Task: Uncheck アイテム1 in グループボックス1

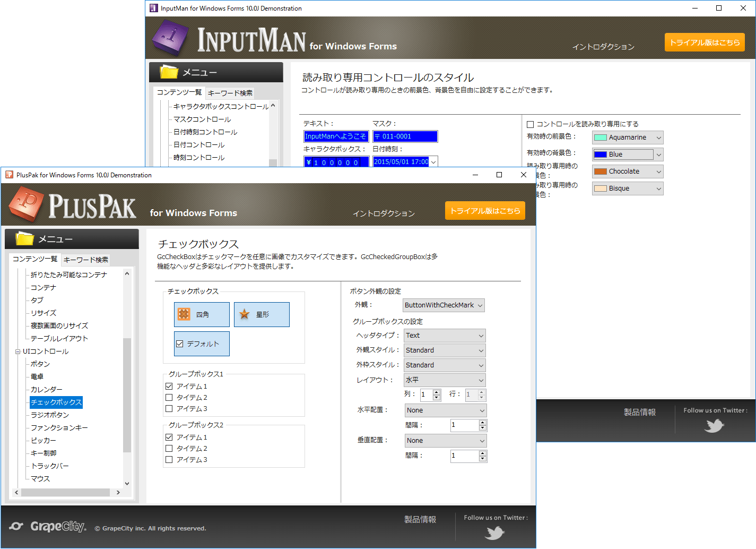Action: (x=169, y=386)
